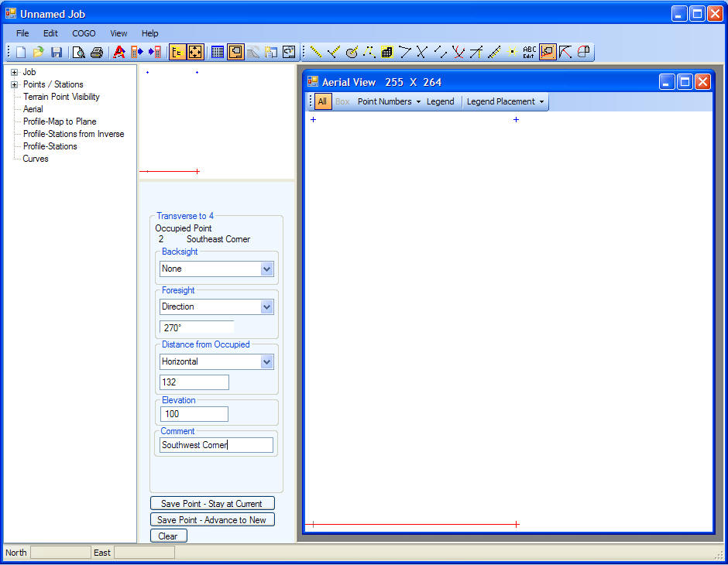This screenshot has height=565, width=728.
Task: Toggle the aerial view window icon
Action: tap(236, 52)
